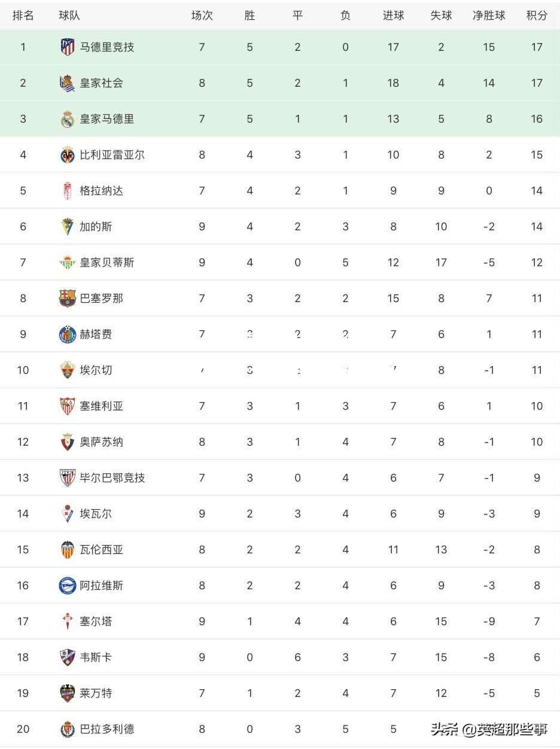560x749 pixels.
Task: Select the 排名 rank column header
Action: (x=23, y=16)
